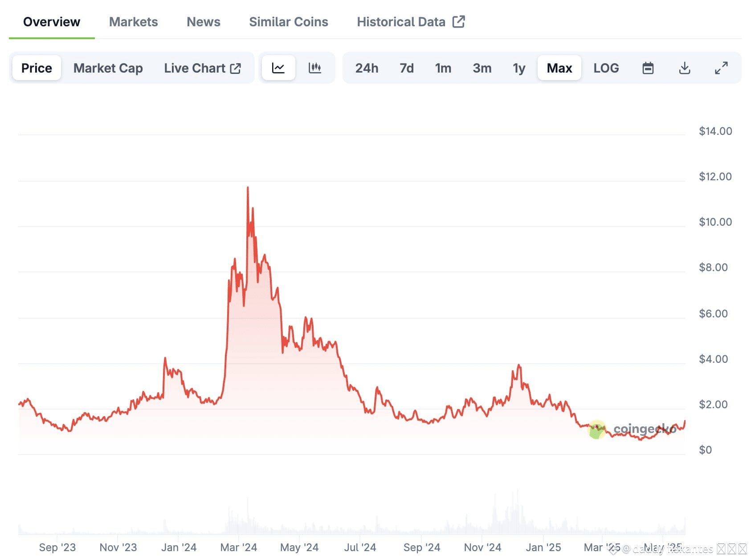Click the Jan '24 date label
This screenshot has height=560, width=751.
(179, 547)
